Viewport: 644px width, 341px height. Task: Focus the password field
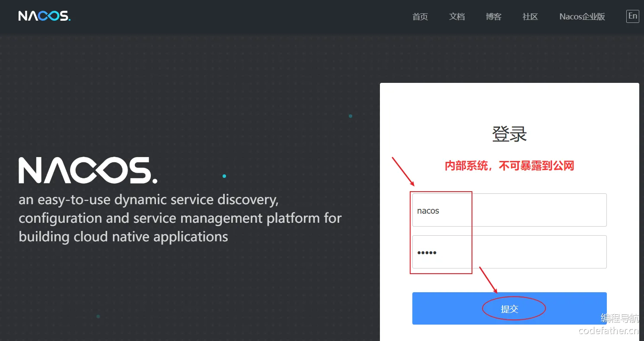coord(509,252)
